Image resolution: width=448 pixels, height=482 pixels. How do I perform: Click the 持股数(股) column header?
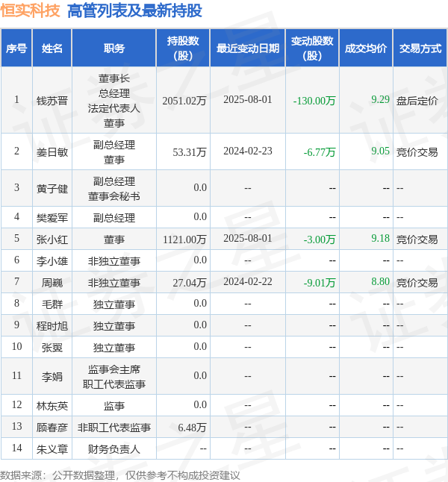tap(183, 48)
